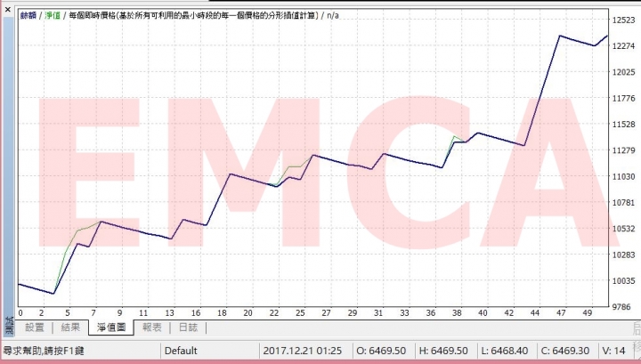Click the Default profile in status bar
The height and width of the screenshot is (364, 641).
[181, 351]
